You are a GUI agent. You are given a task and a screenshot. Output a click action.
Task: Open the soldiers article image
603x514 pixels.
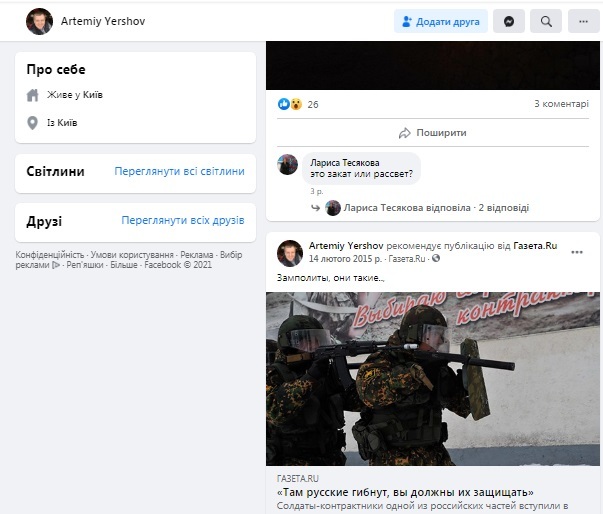[x=433, y=379]
